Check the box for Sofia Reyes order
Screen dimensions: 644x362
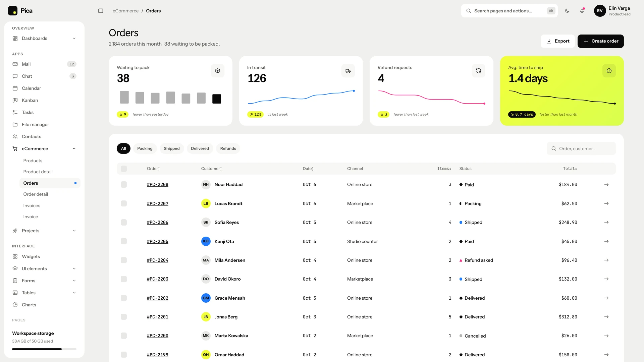[x=124, y=222]
